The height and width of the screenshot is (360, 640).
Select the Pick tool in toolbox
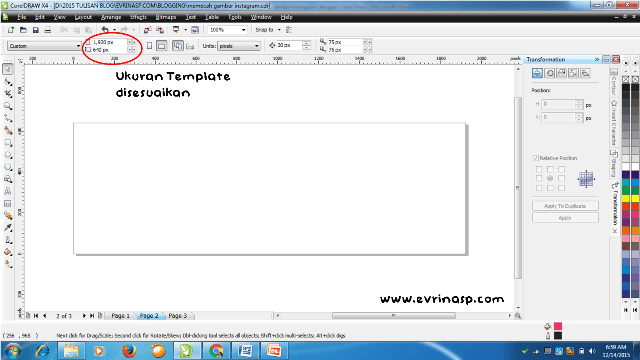8,69
